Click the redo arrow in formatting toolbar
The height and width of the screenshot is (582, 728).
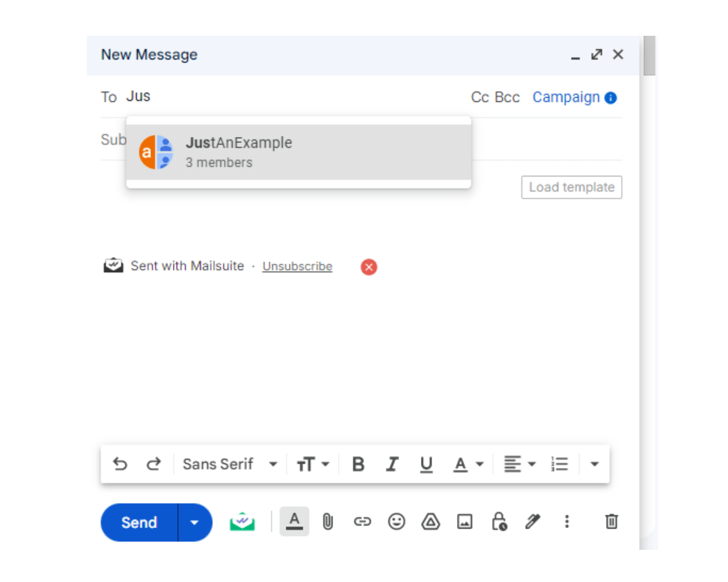pos(153,464)
